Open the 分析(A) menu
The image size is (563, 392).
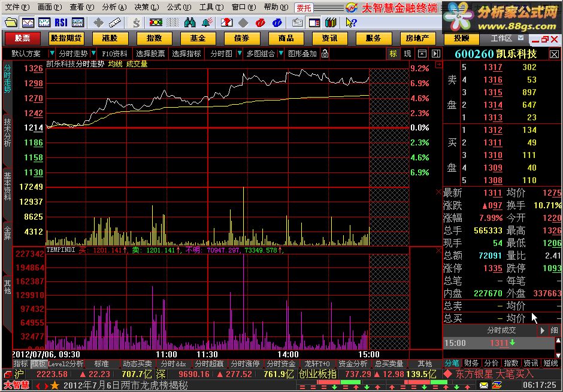[114, 7]
